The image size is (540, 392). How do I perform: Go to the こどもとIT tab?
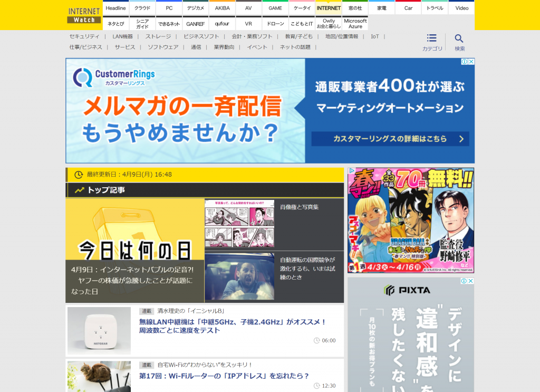click(302, 23)
